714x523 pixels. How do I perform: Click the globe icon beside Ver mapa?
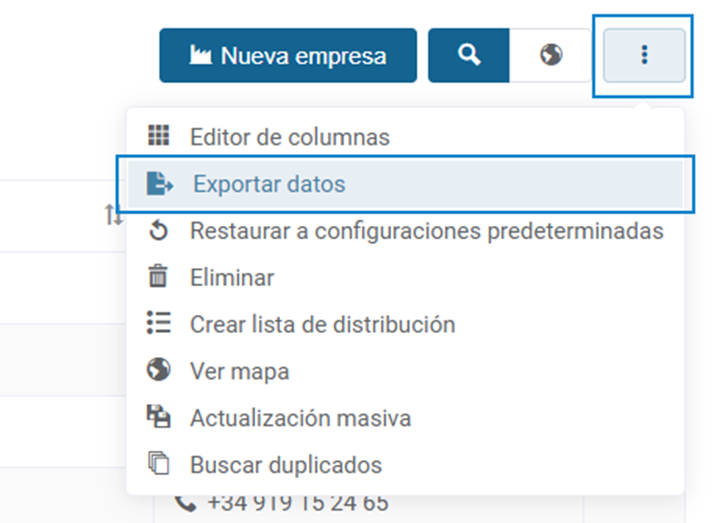(158, 369)
